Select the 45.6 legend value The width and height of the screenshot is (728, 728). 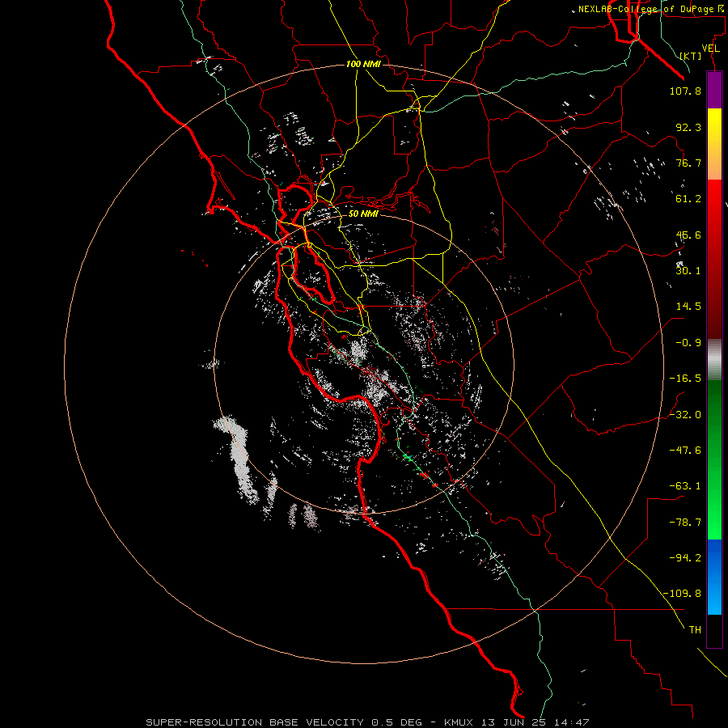pyautogui.click(x=688, y=235)
